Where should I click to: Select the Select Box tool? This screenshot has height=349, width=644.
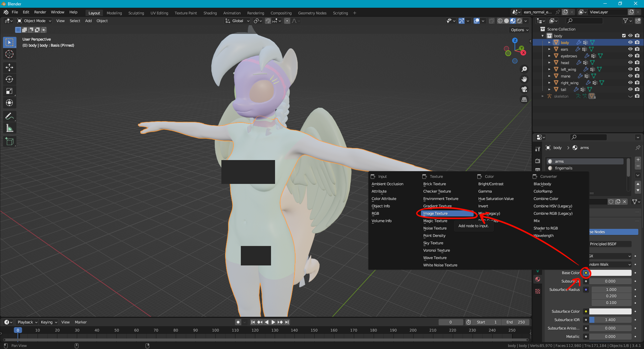[9, 42]
